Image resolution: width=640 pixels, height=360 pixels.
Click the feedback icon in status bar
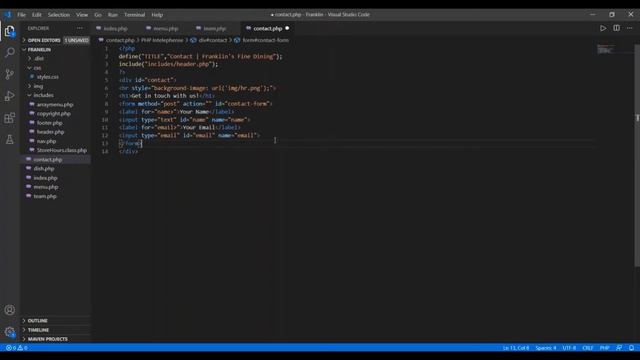click(x=619, y=348)
